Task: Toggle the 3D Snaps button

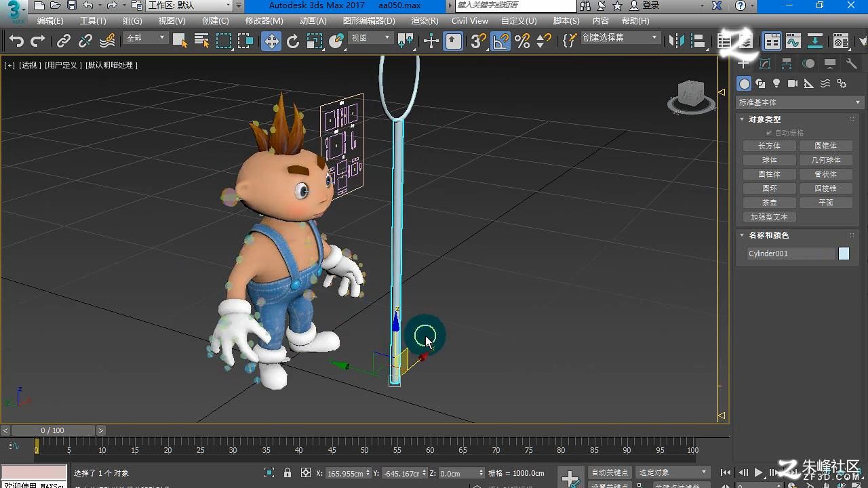Action: pyautogui.click(x=479, y=41)
